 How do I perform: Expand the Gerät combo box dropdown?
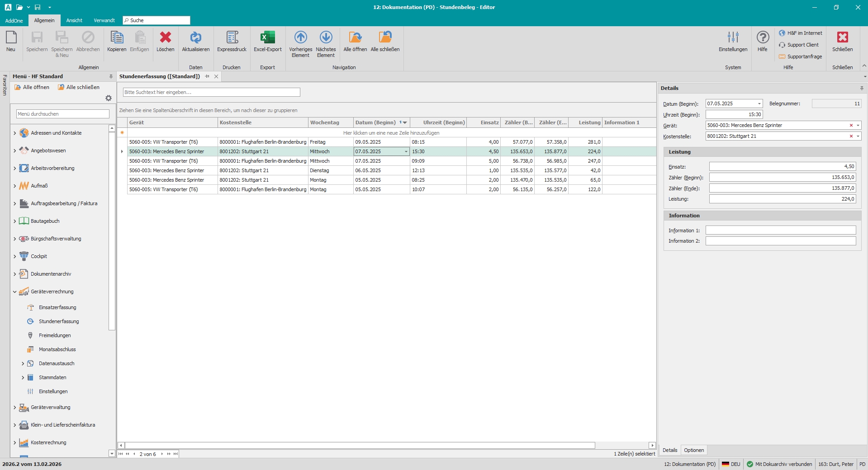tap(858, 126)
